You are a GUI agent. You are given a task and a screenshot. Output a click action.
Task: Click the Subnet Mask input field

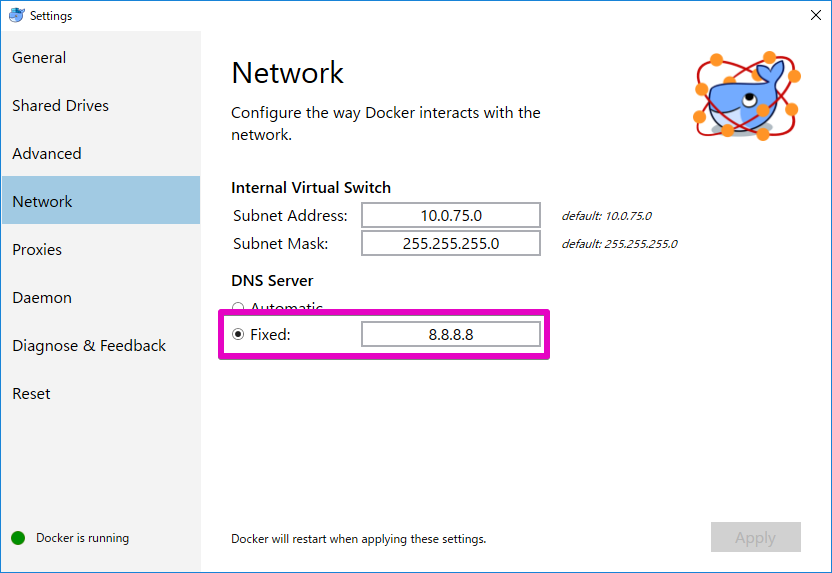(451, 244)
